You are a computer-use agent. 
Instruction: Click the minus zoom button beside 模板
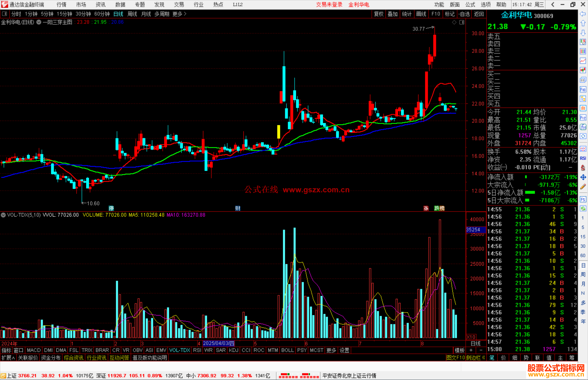coord(481,350)
